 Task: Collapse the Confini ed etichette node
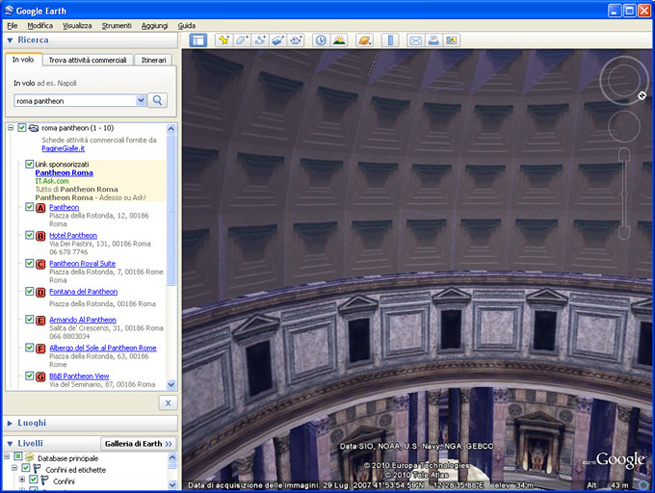[15, 468]
